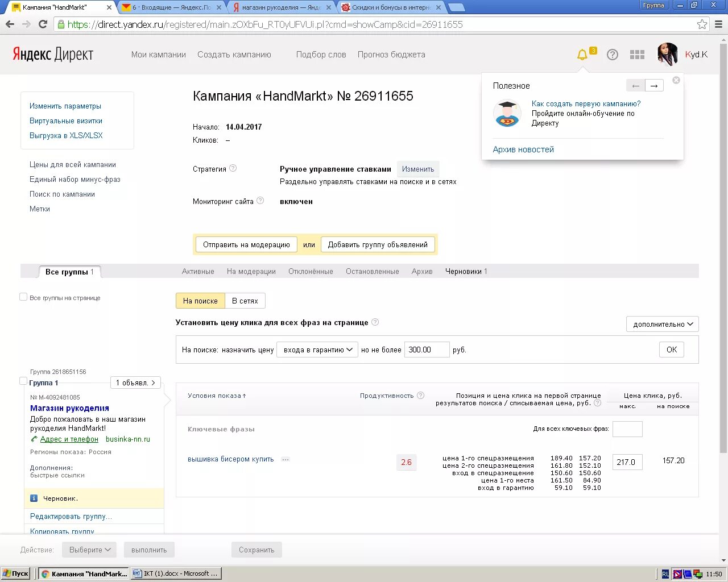Open the help question mark icon in header
The image size is (728, 582).
(x=613, y=55)
